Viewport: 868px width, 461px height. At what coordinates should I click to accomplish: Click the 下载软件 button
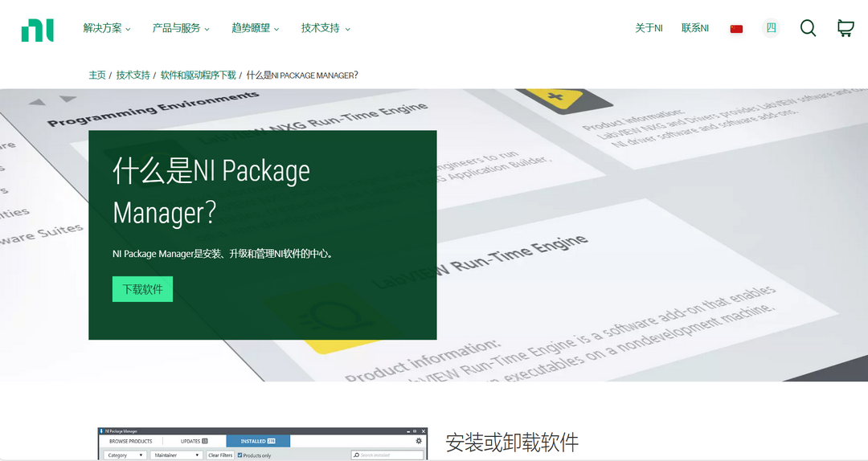(142, 289)
